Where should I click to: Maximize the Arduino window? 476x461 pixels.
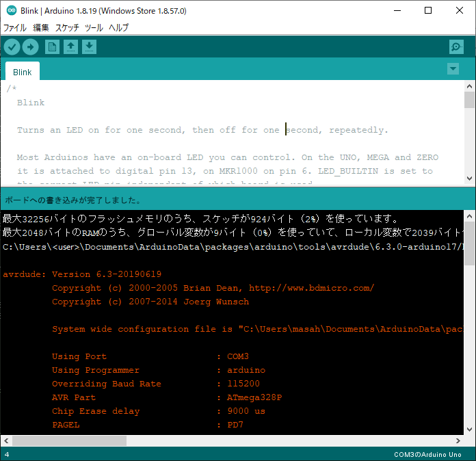(x=428, y=10)
